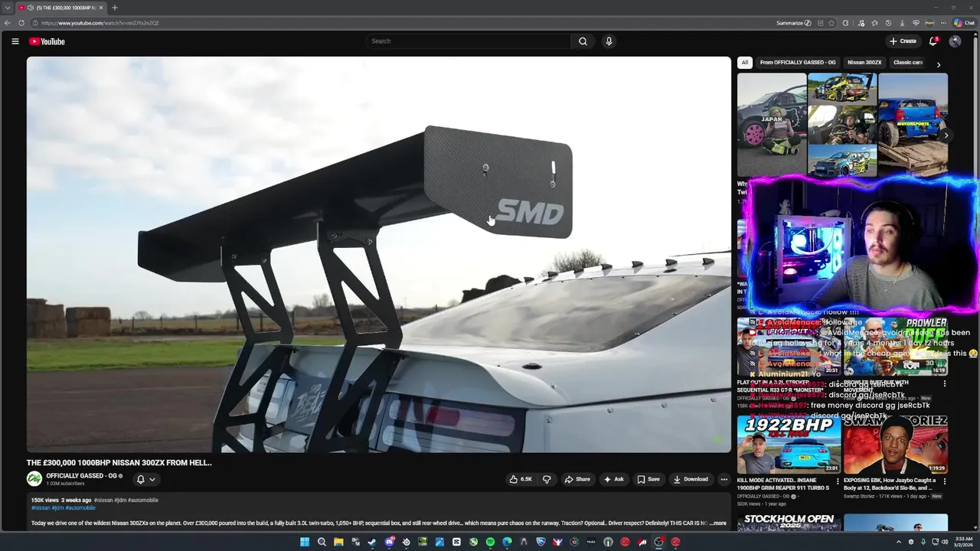The image size is (980, 551).
Task: Open the 1922BHP Grim Reaper 911 thumbnail
Action: (x=789, y=445)
